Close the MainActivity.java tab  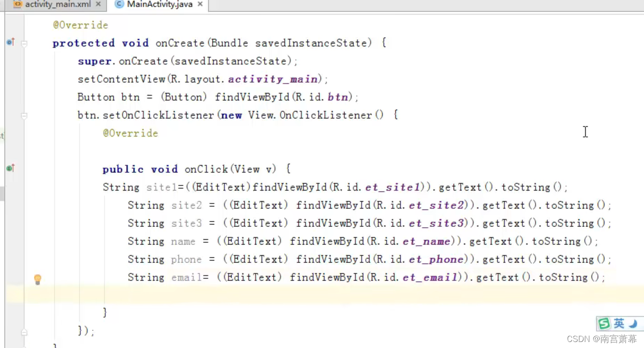pos(200,4)
